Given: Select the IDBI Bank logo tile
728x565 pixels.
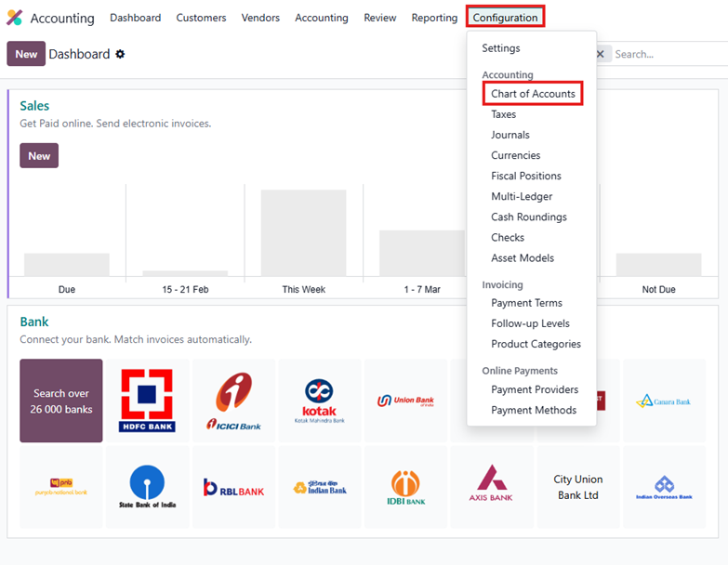Looking at the screenshot, I should [x=405, y=487].
